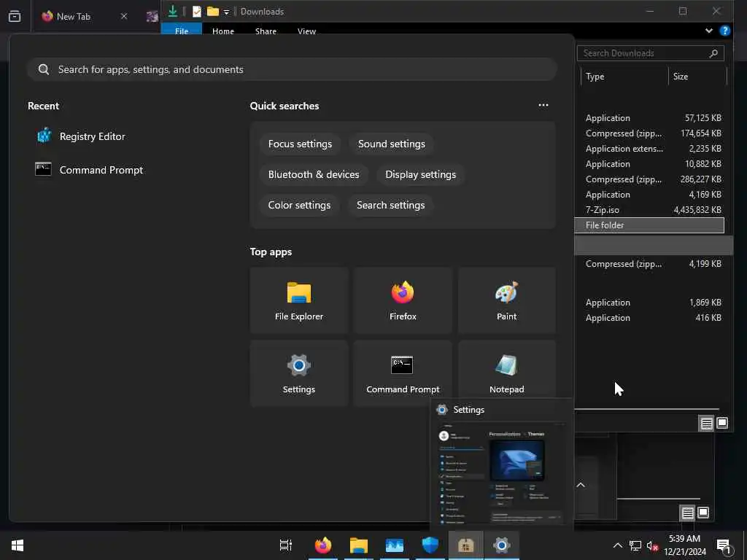
Task: Switch Explorer to details view icon
Action: point(706,423)
